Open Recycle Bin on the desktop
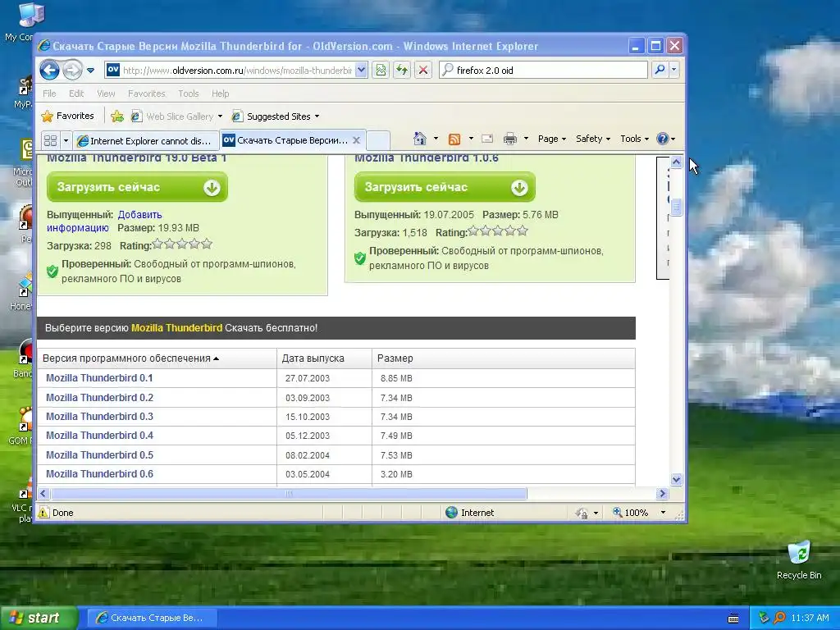The width and height of the screenshot is (840, 630). [799, 559]
